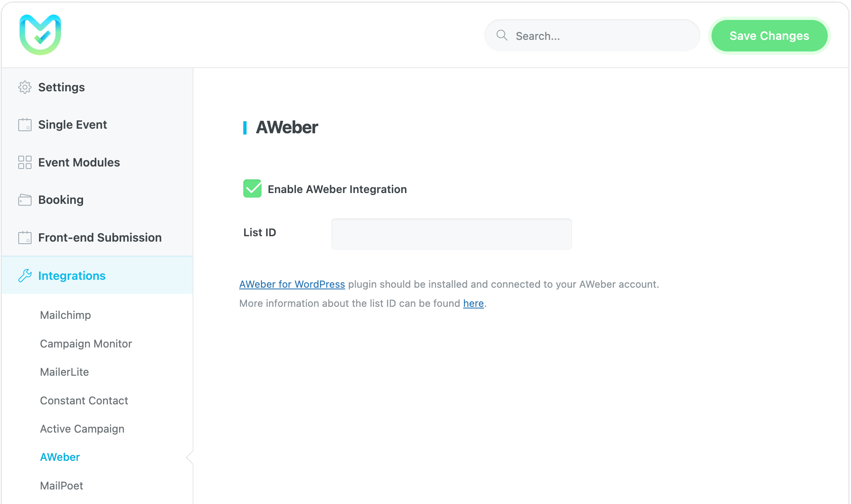
Task: Uncheck Enable AWeber Integration checkbox
Action: (252, 189)
